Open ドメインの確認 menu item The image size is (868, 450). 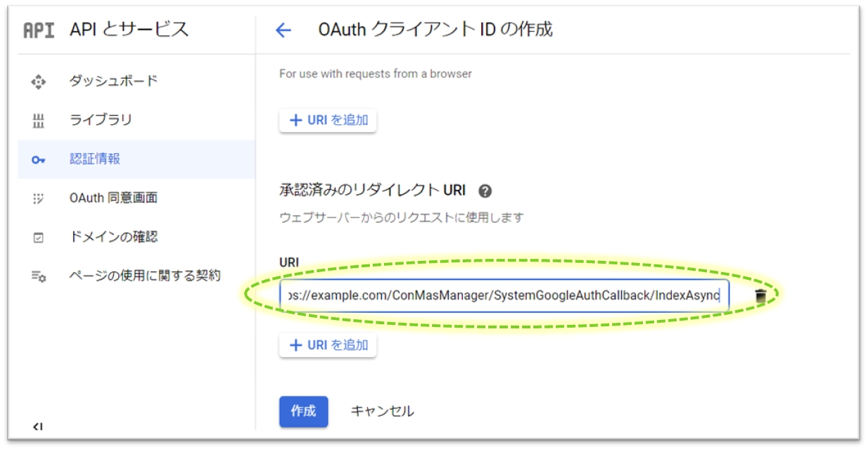113,238
